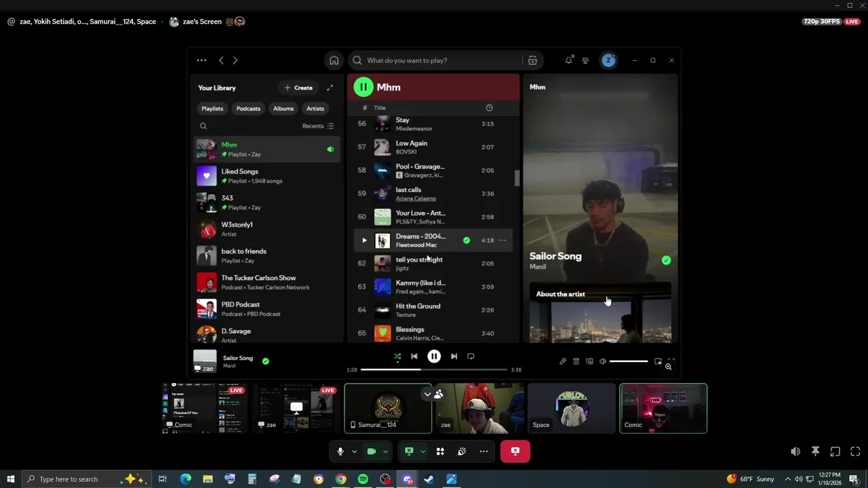The width and height of the screenshot is (868, 488).
Task: Search in Your Library magnifier icon
Action: click(x=203, y=126)
